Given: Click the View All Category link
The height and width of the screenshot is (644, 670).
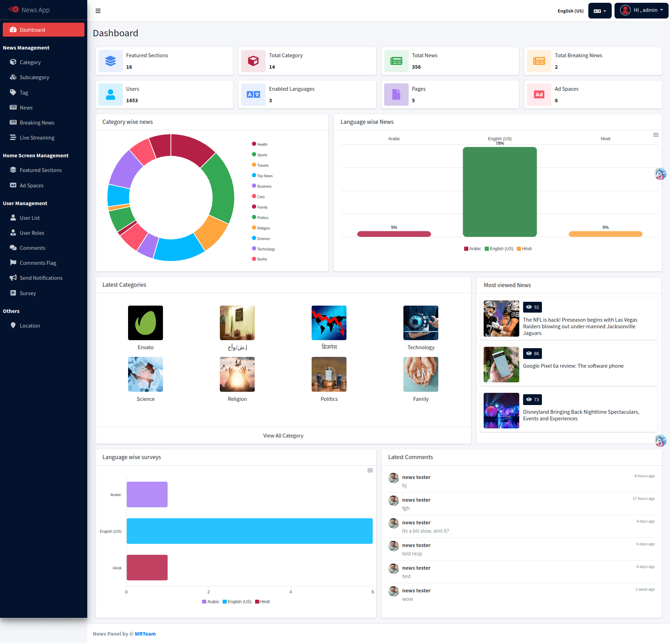Looking at the screenshot, I should 283,436.
